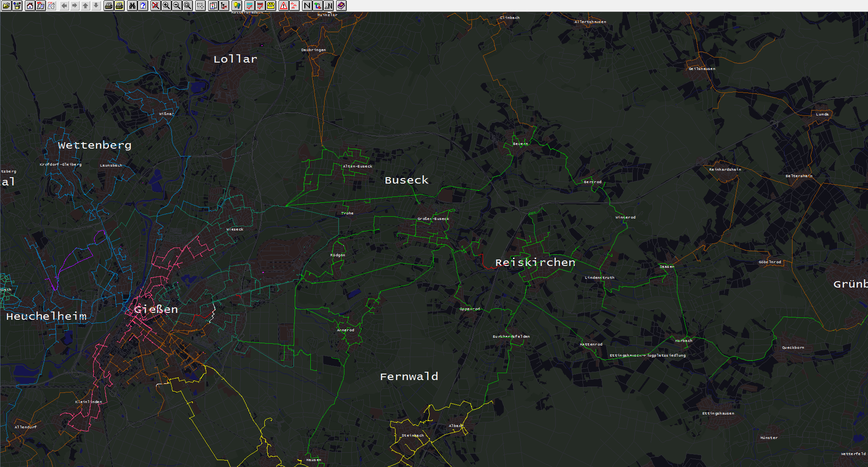The image size is (868, 467).
Task: Click the Burkhardsfelden village label
Action: pyautogui.click(x=511, y=337)
